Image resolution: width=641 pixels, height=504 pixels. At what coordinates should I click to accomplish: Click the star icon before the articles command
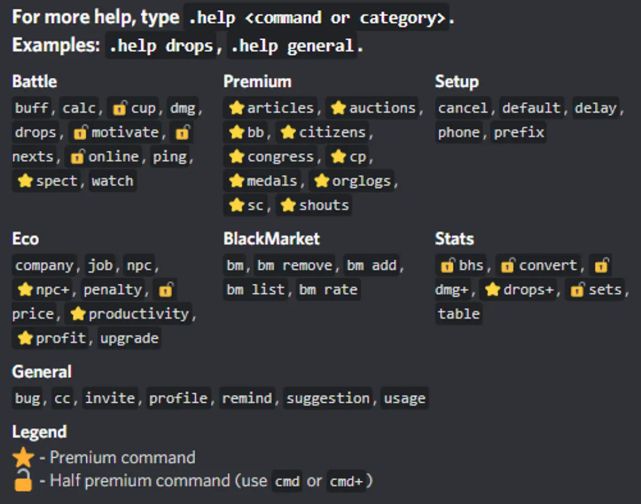click(x=237, y=108)
